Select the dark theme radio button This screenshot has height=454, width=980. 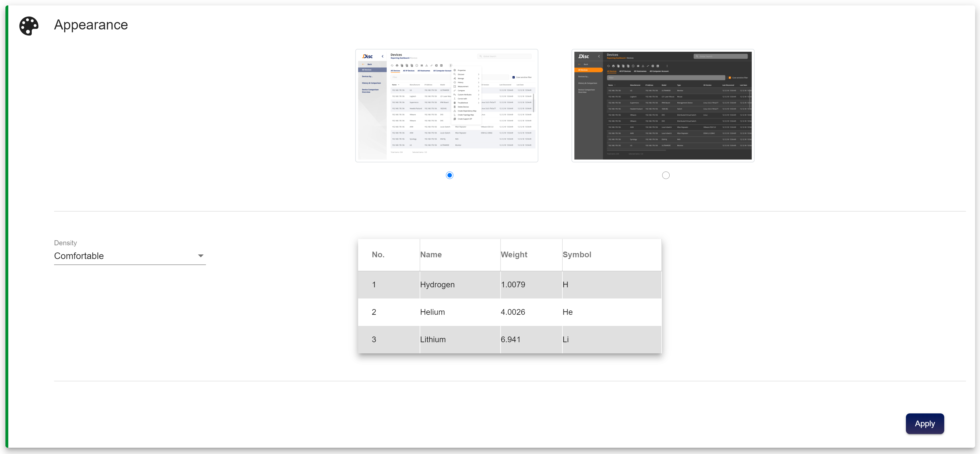tap(665, 175)
